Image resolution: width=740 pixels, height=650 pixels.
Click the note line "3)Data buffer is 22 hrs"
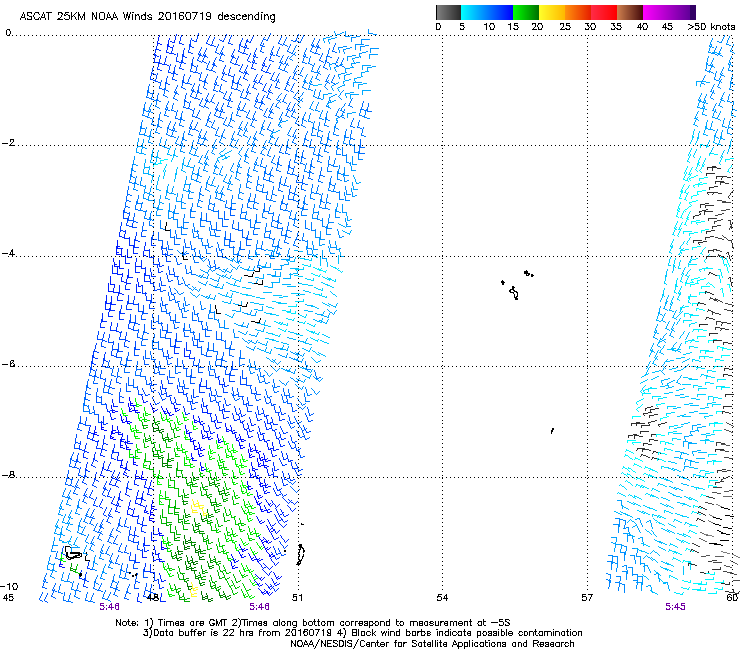(x=362, y=633)
